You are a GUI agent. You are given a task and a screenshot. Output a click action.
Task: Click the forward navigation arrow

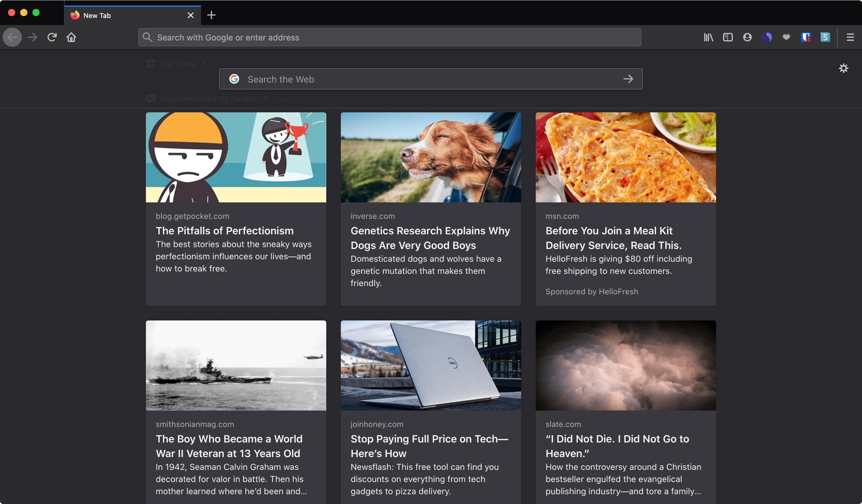[x=32, y=37]
